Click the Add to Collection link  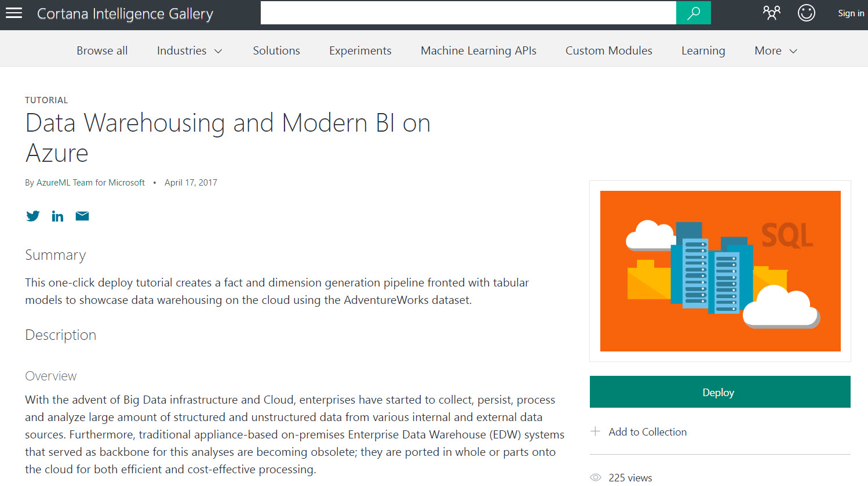[x=648, y=431]
